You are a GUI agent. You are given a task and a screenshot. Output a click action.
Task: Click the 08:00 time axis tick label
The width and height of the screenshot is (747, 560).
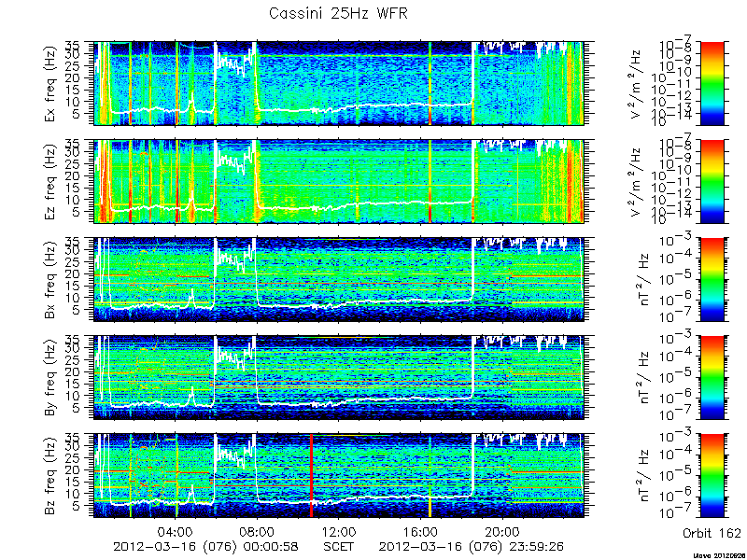(258, 531)
